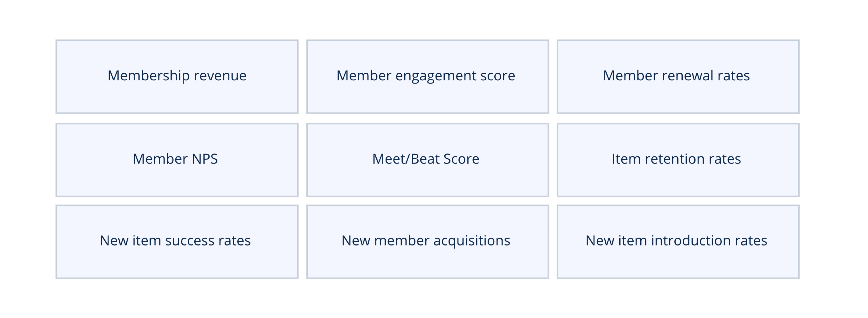This screenshot has height=318, width=868.
Task: Select the center tile of the grid, Meet/Beat Score
Action: (x=427, y=160)
